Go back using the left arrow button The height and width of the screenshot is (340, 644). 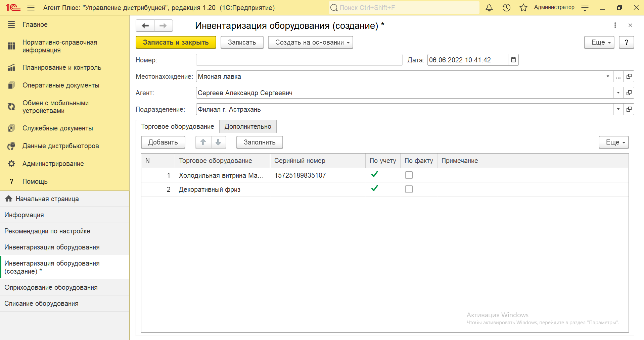tap(145, 25)
